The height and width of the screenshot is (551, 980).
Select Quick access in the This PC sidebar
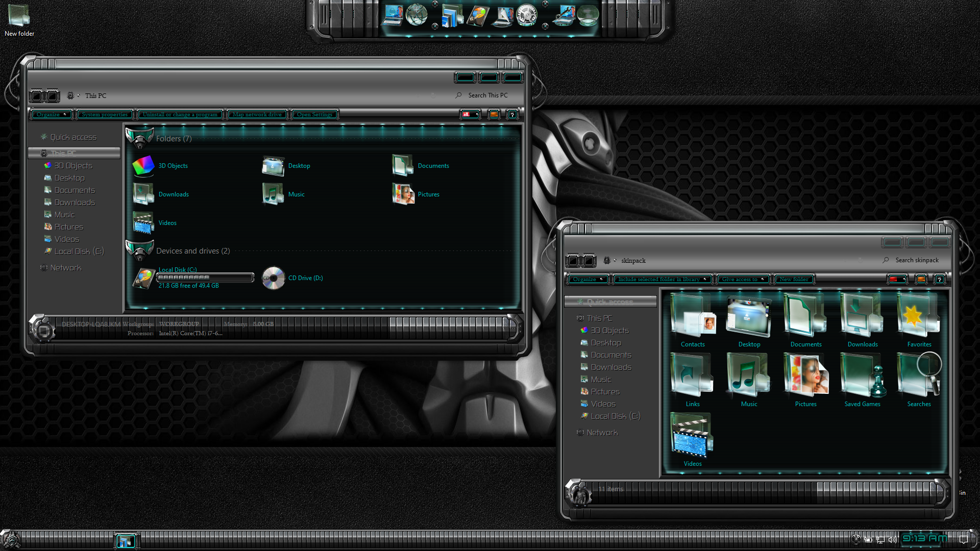point(73,137)
